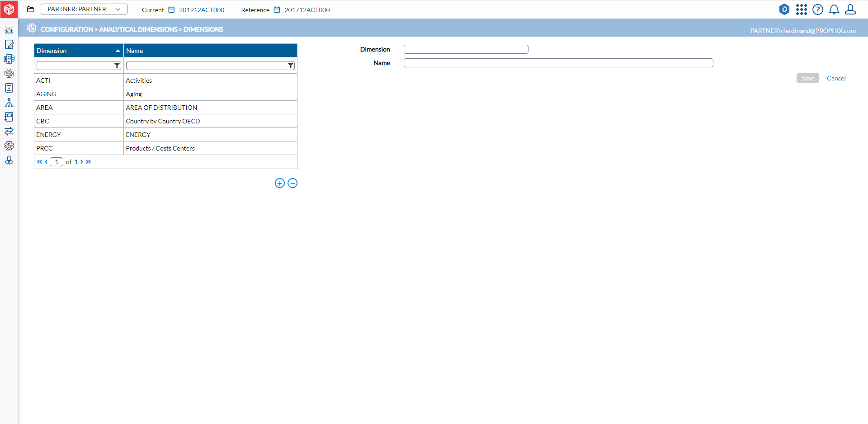This screenshot has height=424, width=868.
Task: Go to the next page of the grid
Action: (82, 162)
